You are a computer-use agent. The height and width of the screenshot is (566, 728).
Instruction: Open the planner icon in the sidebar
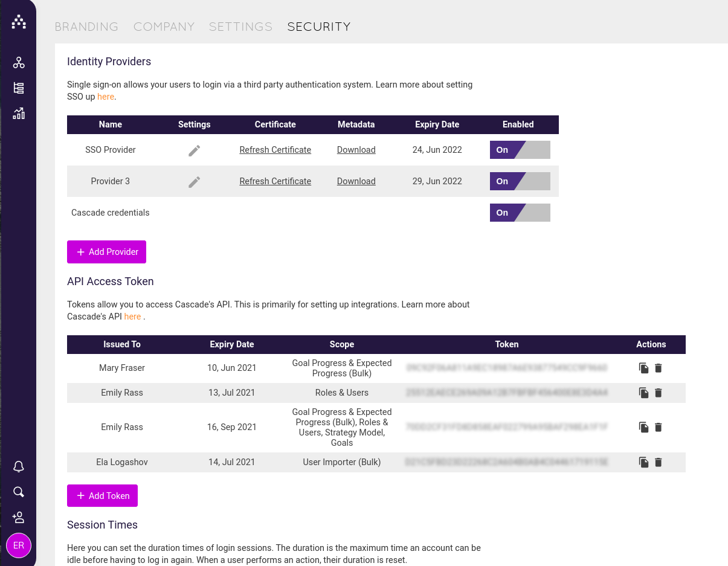pyautogui.click(x=19, y=88)
